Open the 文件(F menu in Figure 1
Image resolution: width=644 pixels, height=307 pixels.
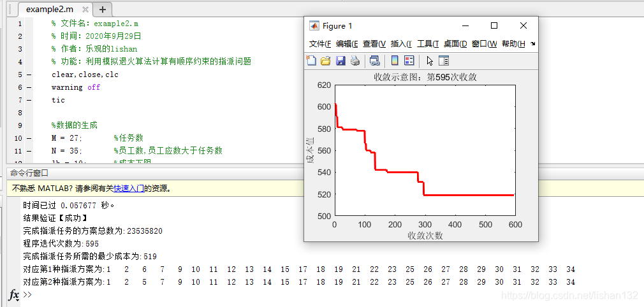[320, 44]
